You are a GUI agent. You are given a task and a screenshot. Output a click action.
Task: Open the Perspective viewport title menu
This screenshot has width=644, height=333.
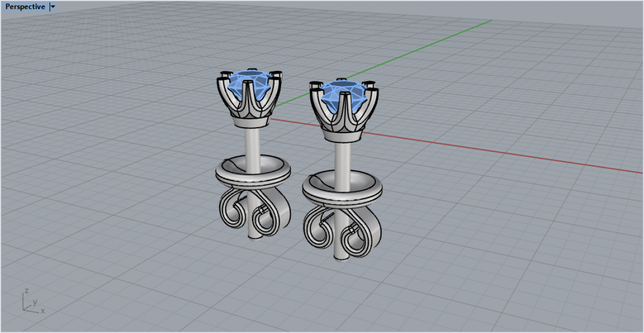(25, 7)
